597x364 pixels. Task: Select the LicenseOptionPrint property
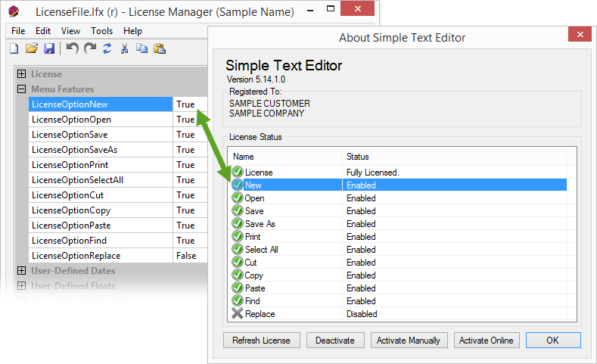tap(101, 165)
